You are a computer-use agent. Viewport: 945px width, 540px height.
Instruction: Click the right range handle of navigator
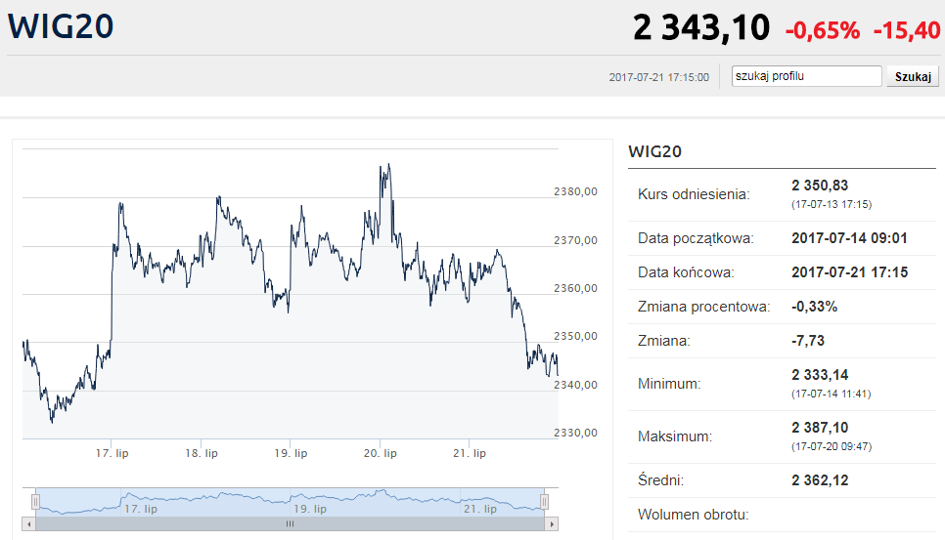point(544,501)
